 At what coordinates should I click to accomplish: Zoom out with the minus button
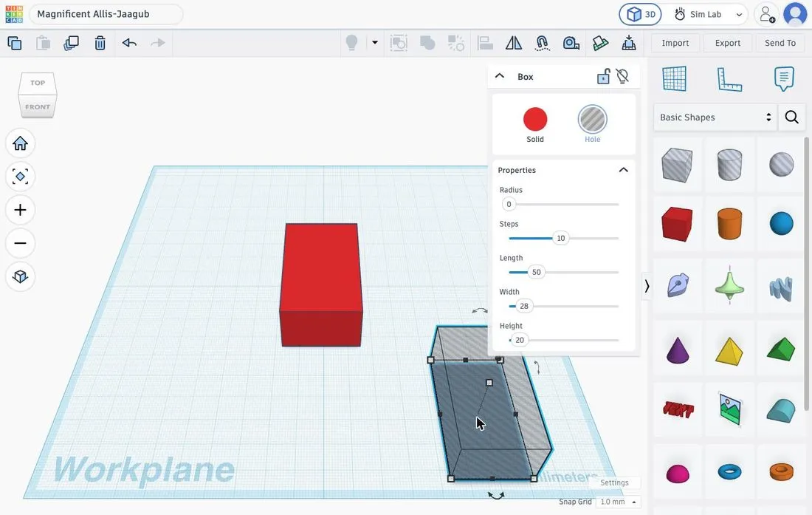(20, 243)
